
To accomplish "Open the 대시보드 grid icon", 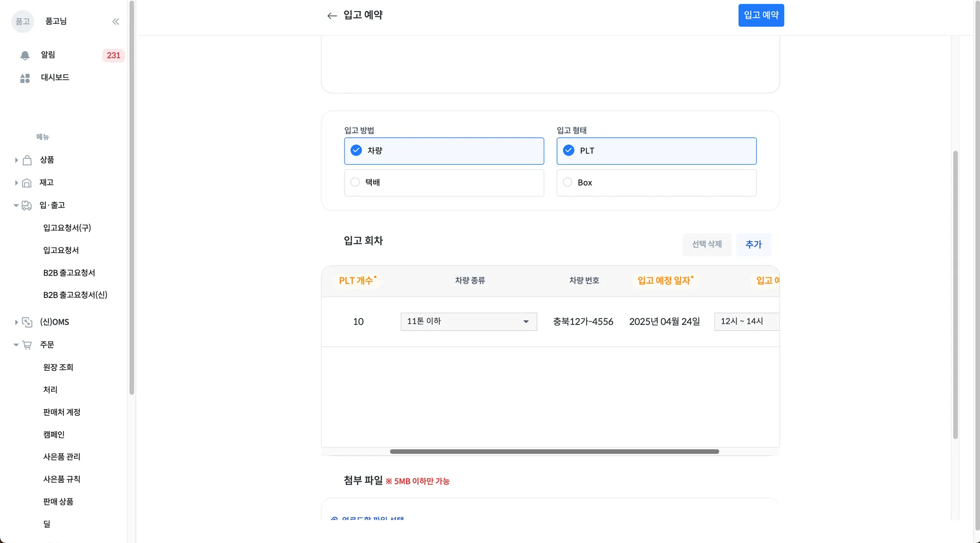I will pos(25,78).
